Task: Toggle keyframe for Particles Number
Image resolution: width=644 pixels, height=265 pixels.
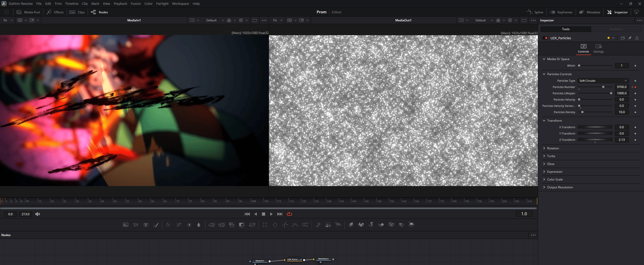Action: (x=635, y=87)
